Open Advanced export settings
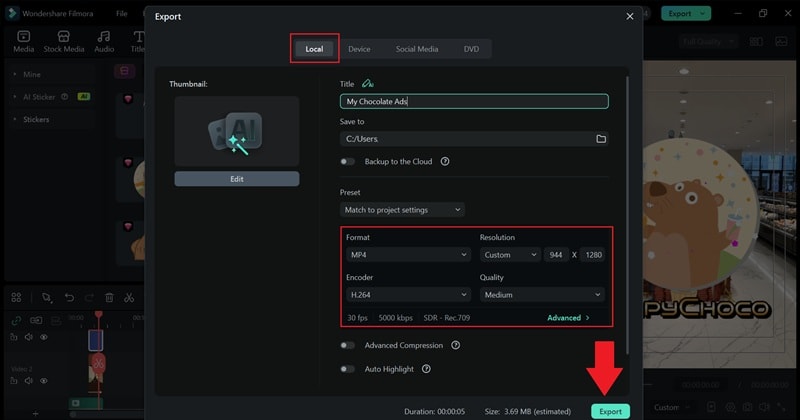The image size is (800, 420). (x=568, y=317)
